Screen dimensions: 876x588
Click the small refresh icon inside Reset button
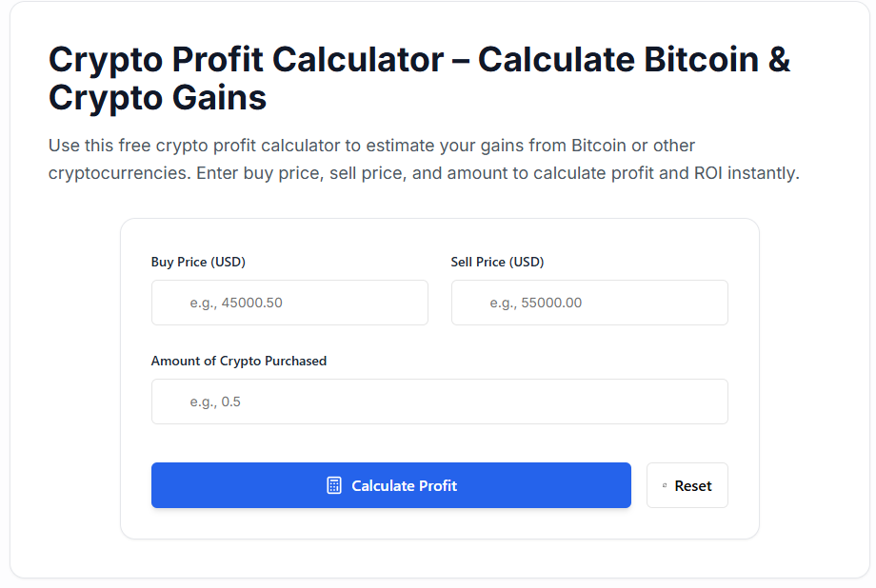point(667,485)
